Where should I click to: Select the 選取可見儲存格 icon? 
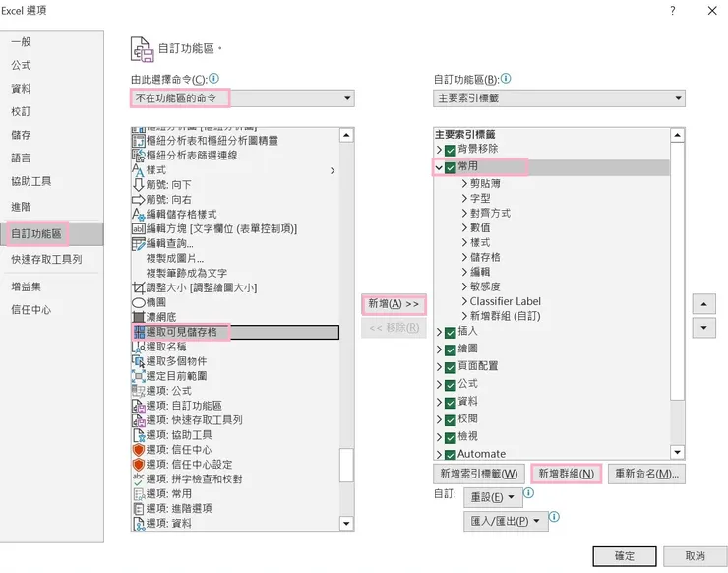(x=140, y=332)
